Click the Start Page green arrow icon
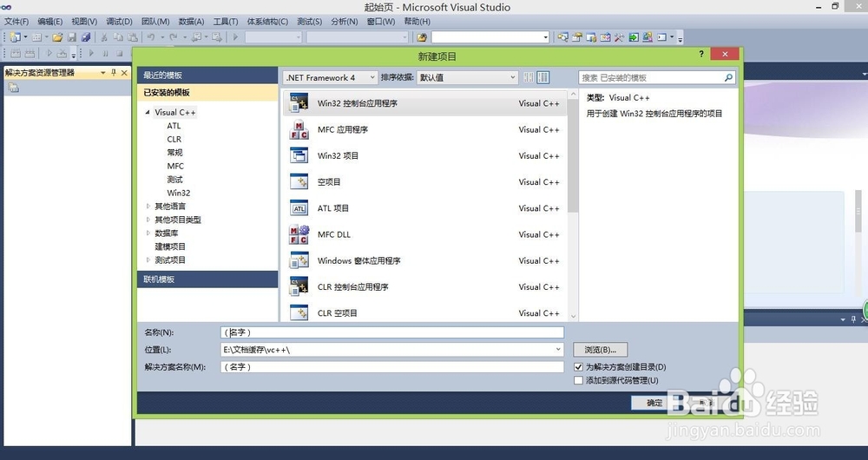 point(634,37)
